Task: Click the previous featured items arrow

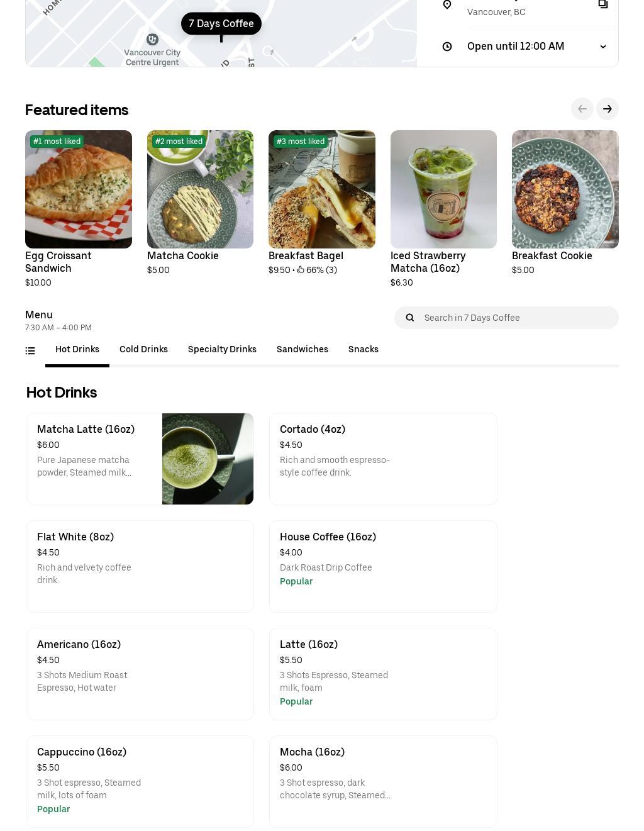Action: 582,109
